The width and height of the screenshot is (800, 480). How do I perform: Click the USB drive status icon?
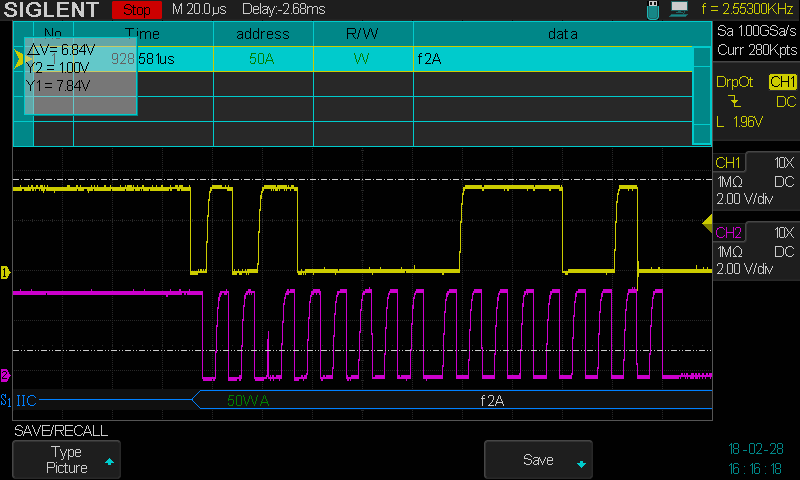tap(653, 10)
